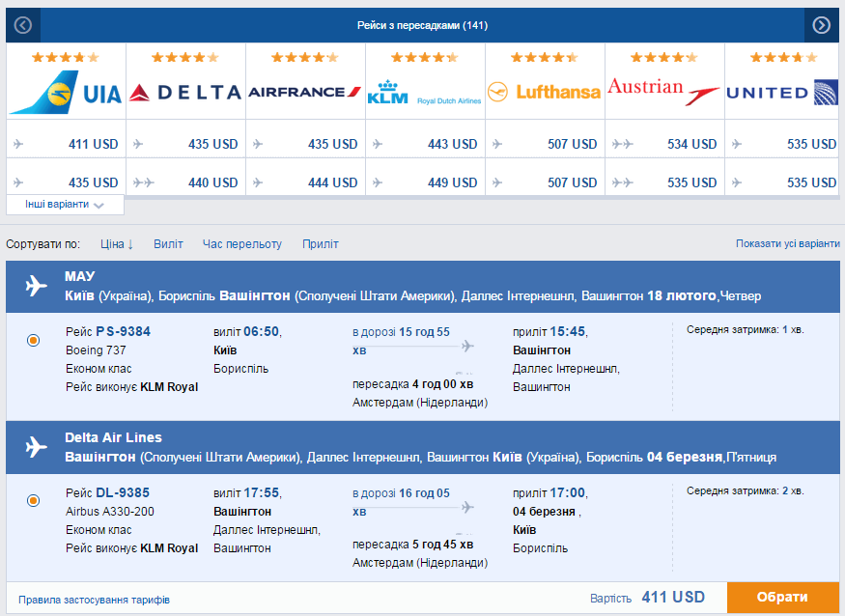This screenshot has height=616, width=845.
Task: Click the double plane icon beside 534 USD
Action: point(623,144)
